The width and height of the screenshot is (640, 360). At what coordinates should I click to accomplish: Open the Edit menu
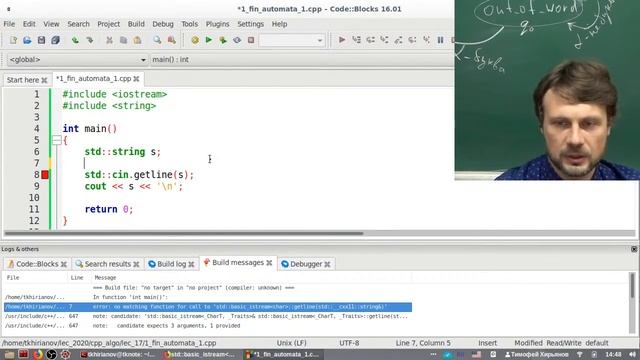pos(29,24)
